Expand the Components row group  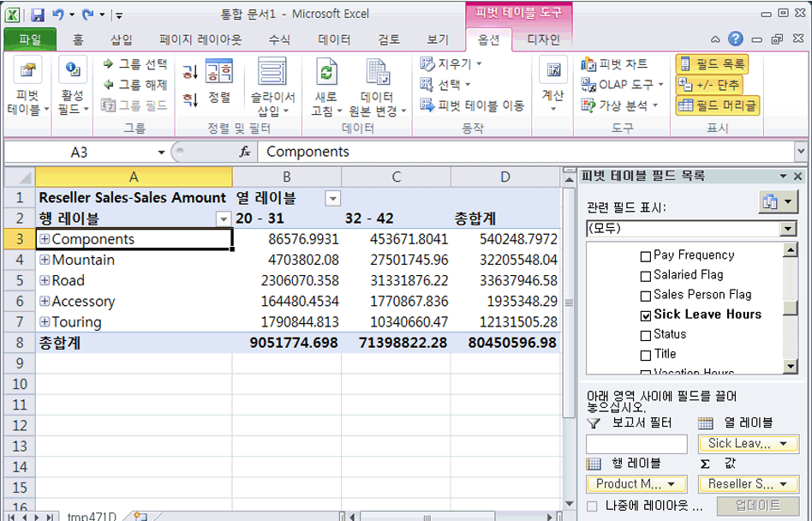46,239
